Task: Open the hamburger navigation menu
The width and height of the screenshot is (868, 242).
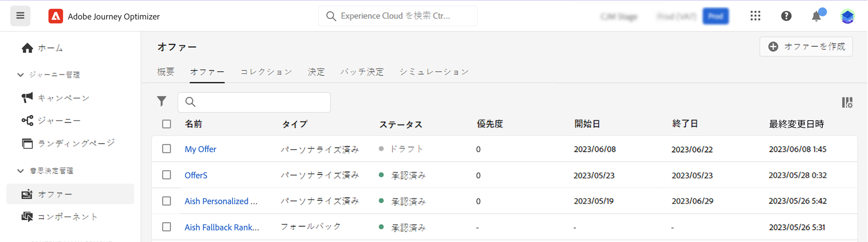Action: click(x=20, y=16)
